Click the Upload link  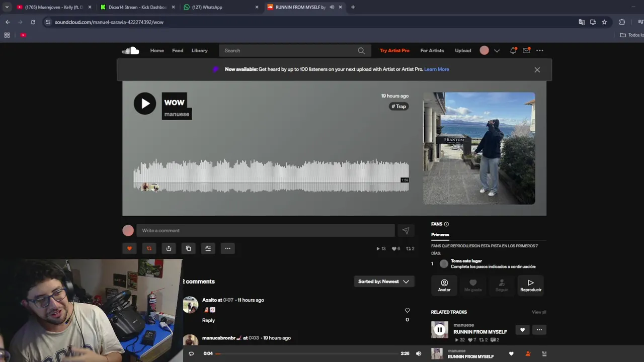click(463, 50)
